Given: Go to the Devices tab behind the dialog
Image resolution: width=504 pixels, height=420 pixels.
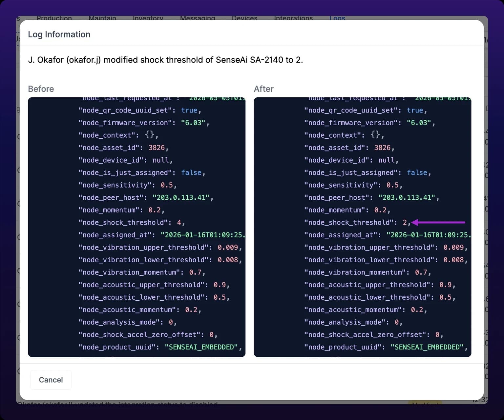Looking at the screenshot, I should (x=244, y=18).
